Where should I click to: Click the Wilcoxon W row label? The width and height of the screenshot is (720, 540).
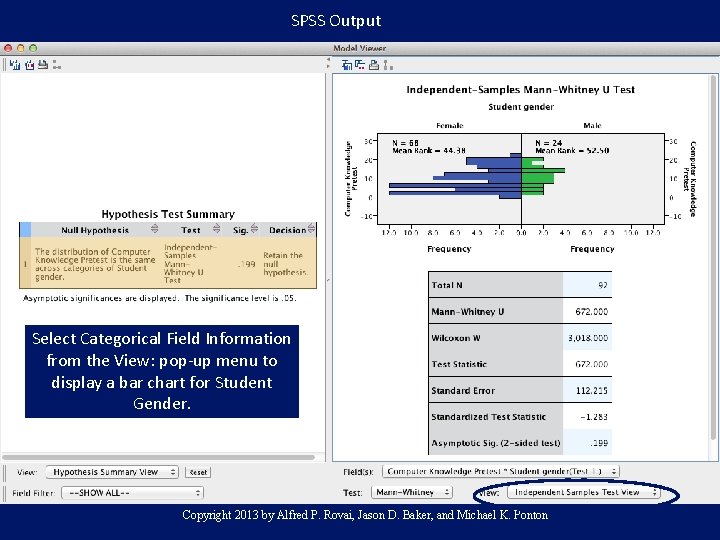456,338
